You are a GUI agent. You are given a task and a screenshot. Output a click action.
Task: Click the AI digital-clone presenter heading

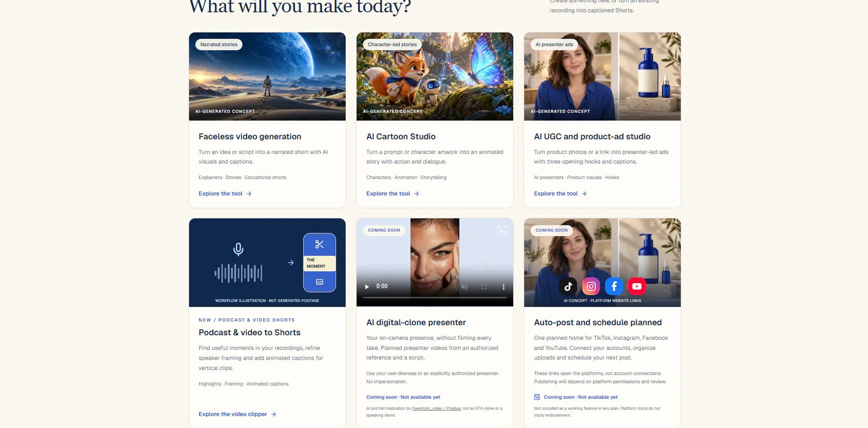tap(416, 322)
